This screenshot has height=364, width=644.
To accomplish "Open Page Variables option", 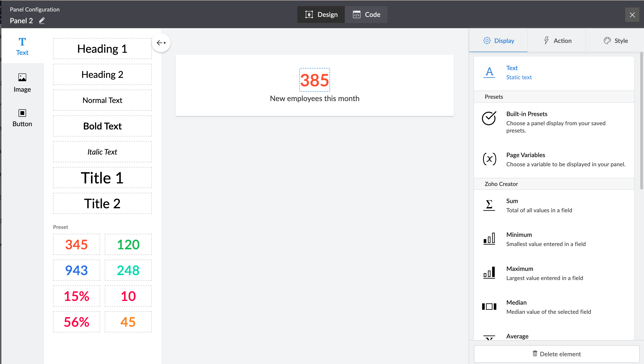I will click(x=565, y=159).
